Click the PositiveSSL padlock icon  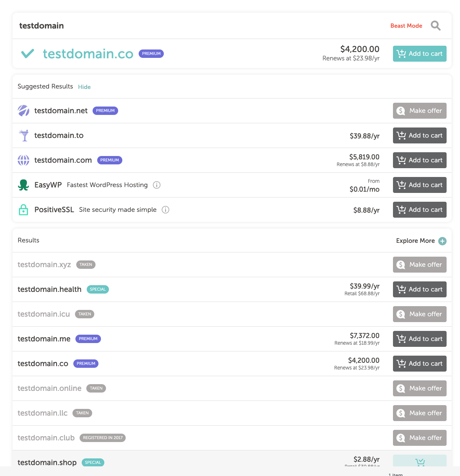point(23,210)
